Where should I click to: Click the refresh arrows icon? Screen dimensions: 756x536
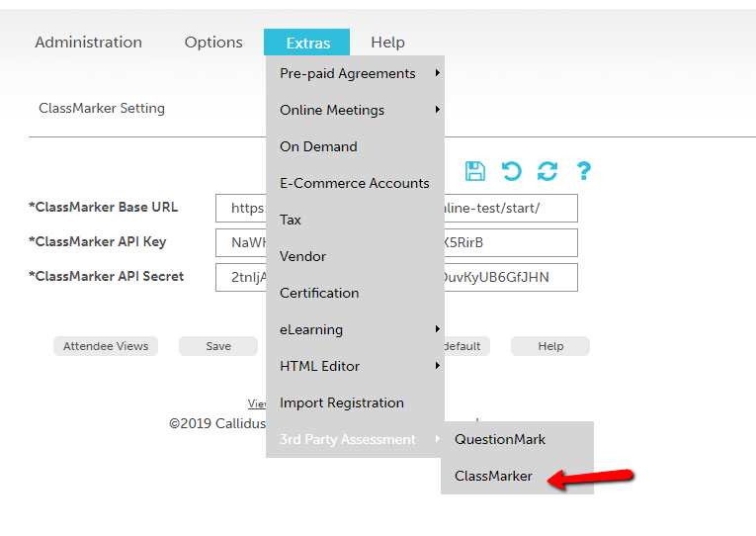tap(547, 171)
